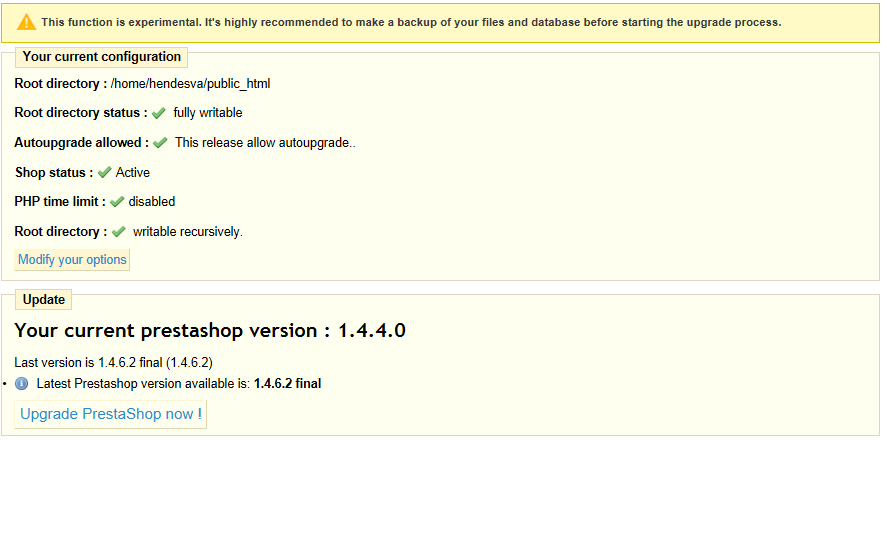Click the yellow warning triangle icon
Screen dimensions: 886x558
pyautogui.click(x=26, y=23)
